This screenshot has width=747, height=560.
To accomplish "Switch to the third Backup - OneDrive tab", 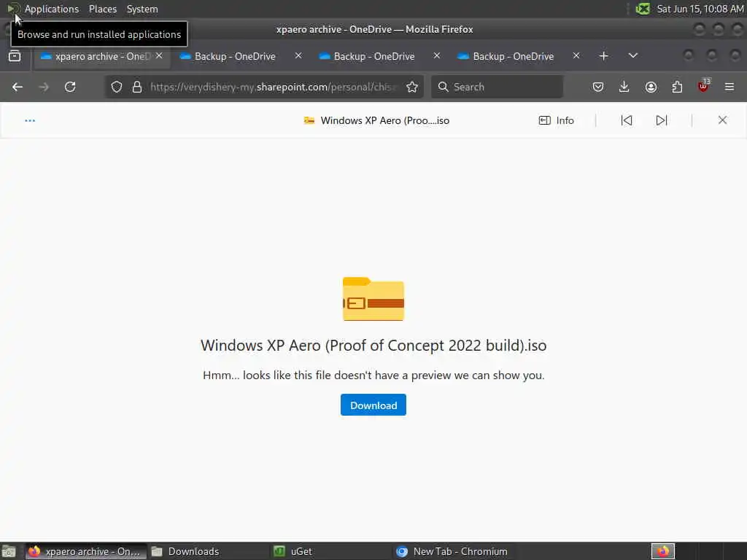I will (374, 56).
